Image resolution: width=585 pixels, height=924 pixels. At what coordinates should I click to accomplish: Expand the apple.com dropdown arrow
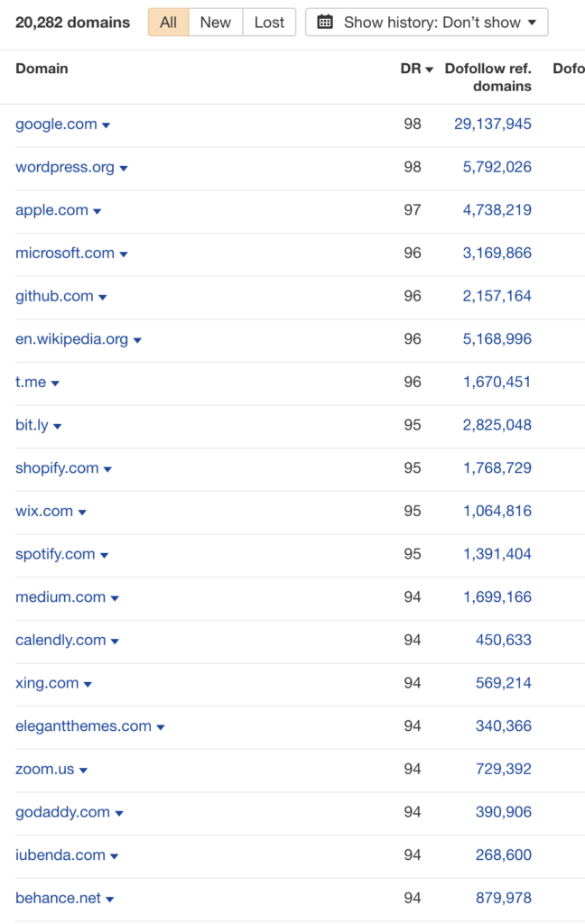coord(97,211)
